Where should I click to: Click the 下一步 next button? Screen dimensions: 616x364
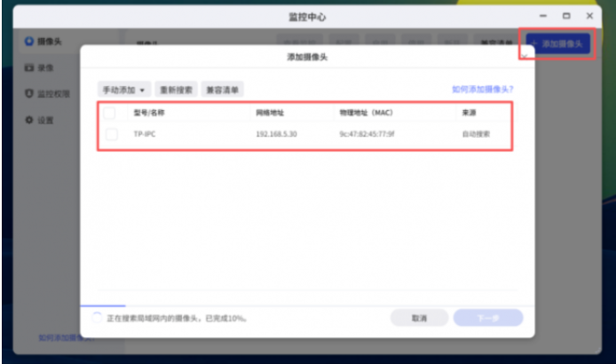point(487,318)
